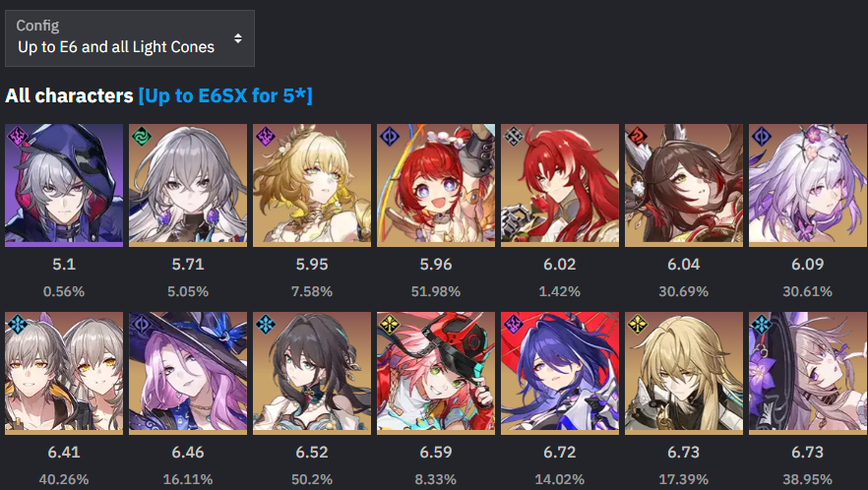The image size is (868, 490).
Task: Select the long red-haired character rated 6.02
Action: tap(560, 185)
